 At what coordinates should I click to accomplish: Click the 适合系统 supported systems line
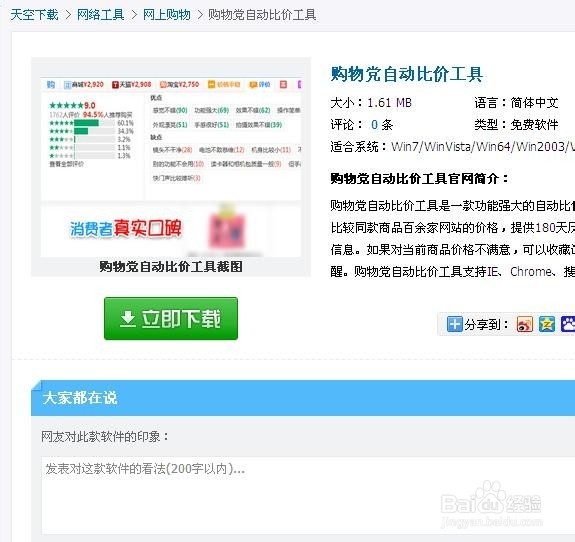453,147
